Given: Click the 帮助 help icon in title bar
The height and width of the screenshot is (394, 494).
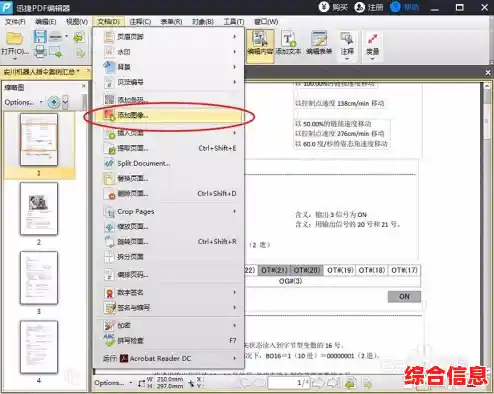Looking at the screenshot, I should (x=395, y=7).
